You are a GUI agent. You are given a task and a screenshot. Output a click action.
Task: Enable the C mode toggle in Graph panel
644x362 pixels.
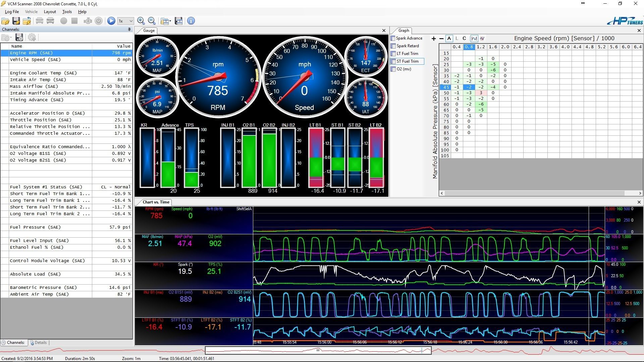click(x=464, y=39)
